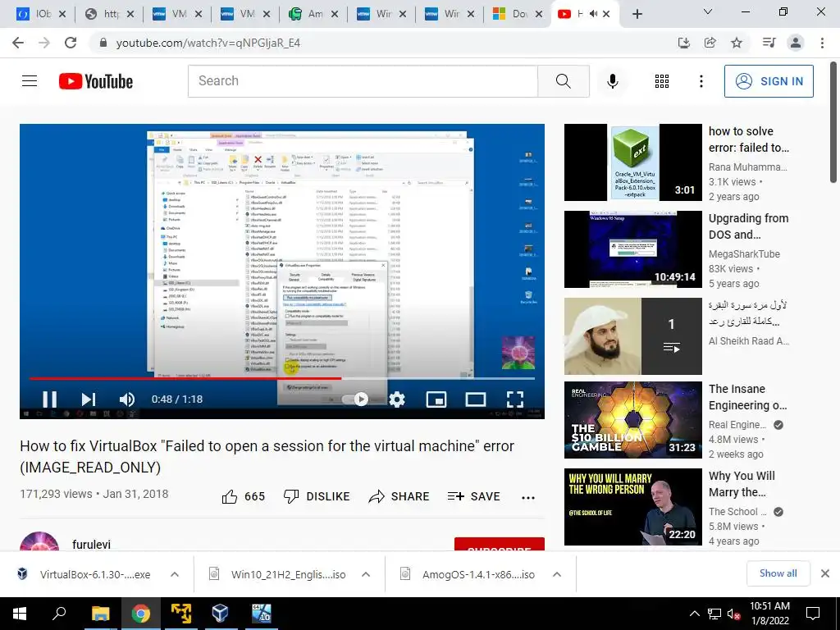Open 'Upgrading from DOS and...' video title

click(x=748, y=226)
